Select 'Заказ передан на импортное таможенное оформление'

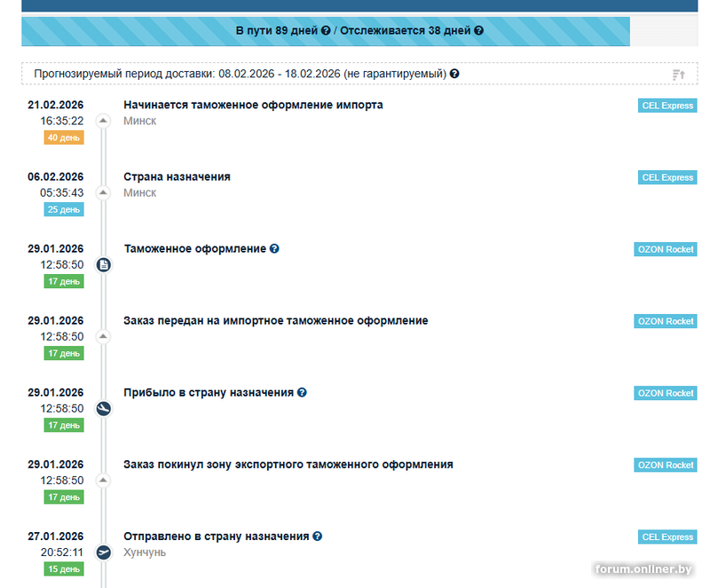(276, 321)
